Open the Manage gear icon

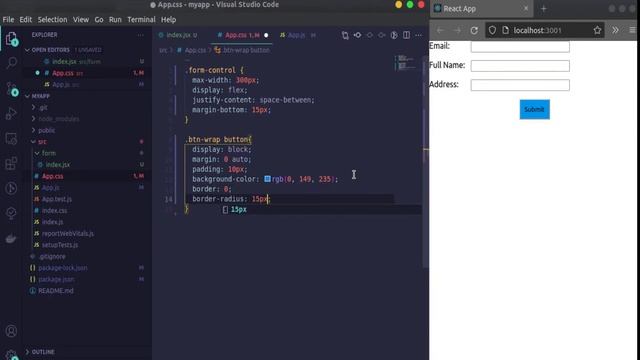[11, 354]
